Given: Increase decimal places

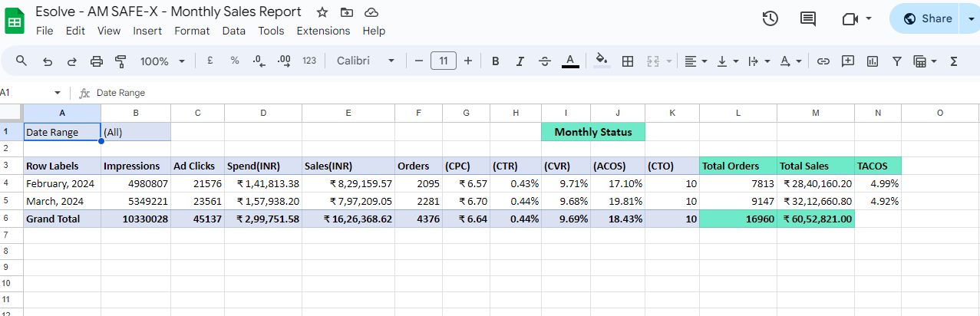Looking at the screenshot, I should pos(283,61).
